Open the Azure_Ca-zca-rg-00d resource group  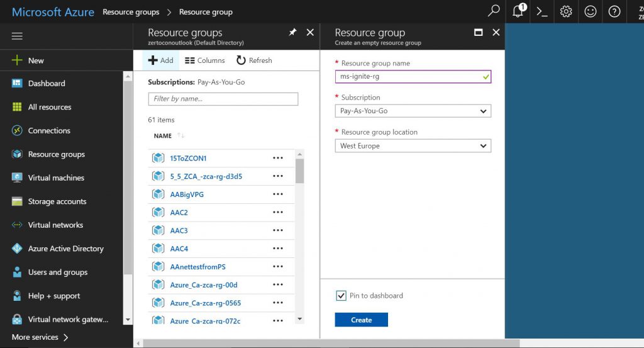[x=204, y=284]
